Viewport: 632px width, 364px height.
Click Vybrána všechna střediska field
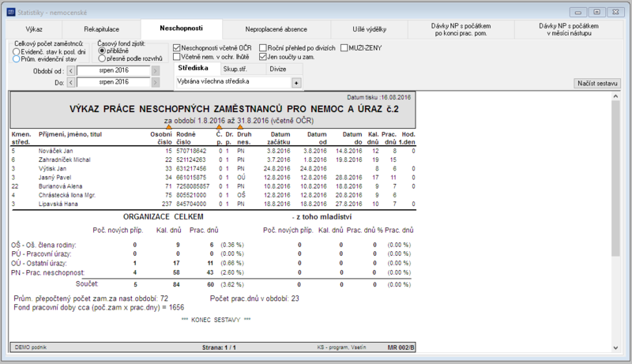(233, 82)
